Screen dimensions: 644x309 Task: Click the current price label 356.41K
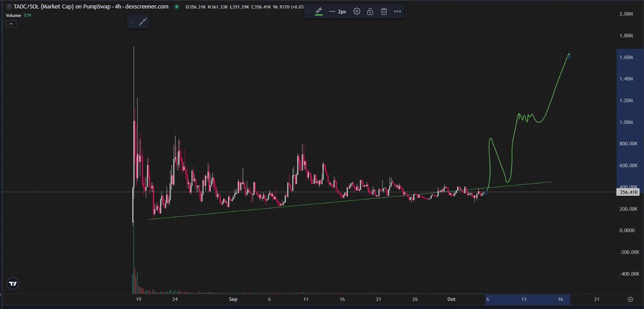pos(628,192)
